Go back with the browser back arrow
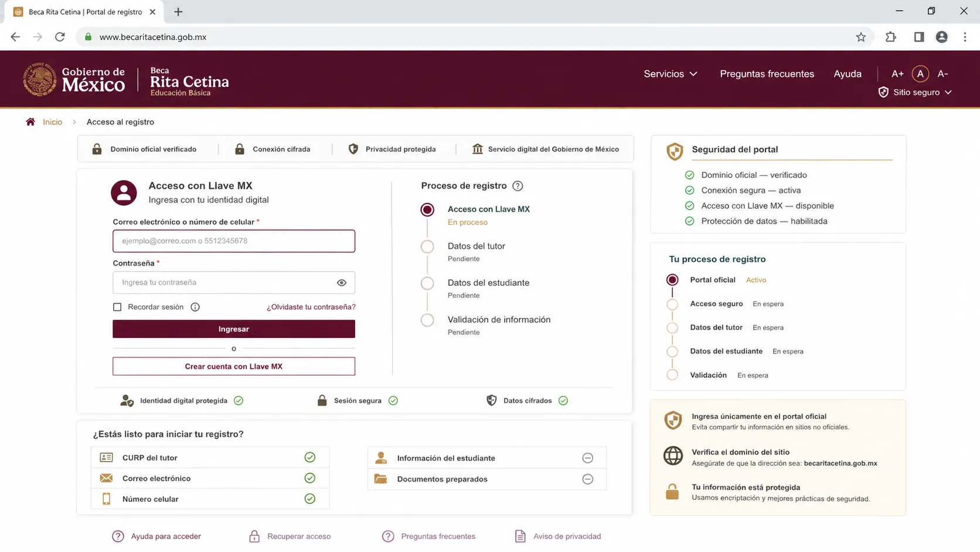The height and width of the screenshot is (552, 980). coord(15,37)
